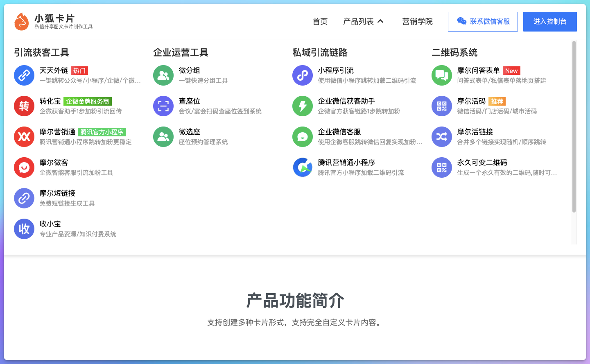
Task: Open the 营销学院 menu item
Action: tap(417, 21)
